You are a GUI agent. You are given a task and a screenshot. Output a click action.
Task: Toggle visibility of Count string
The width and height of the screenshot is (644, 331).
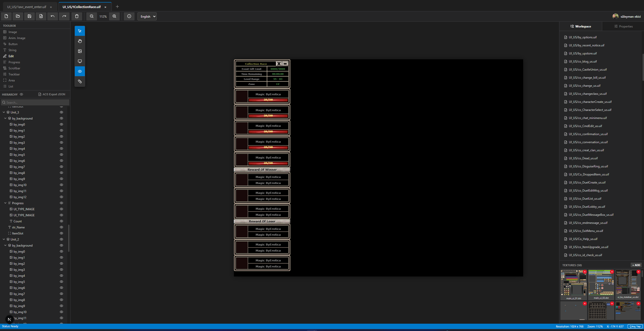(61, 221)
